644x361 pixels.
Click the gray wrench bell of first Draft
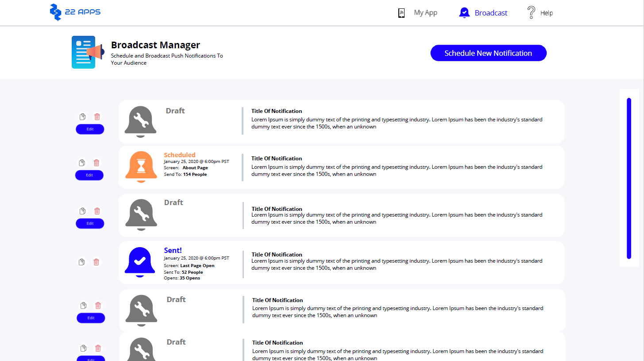[140, 121]
